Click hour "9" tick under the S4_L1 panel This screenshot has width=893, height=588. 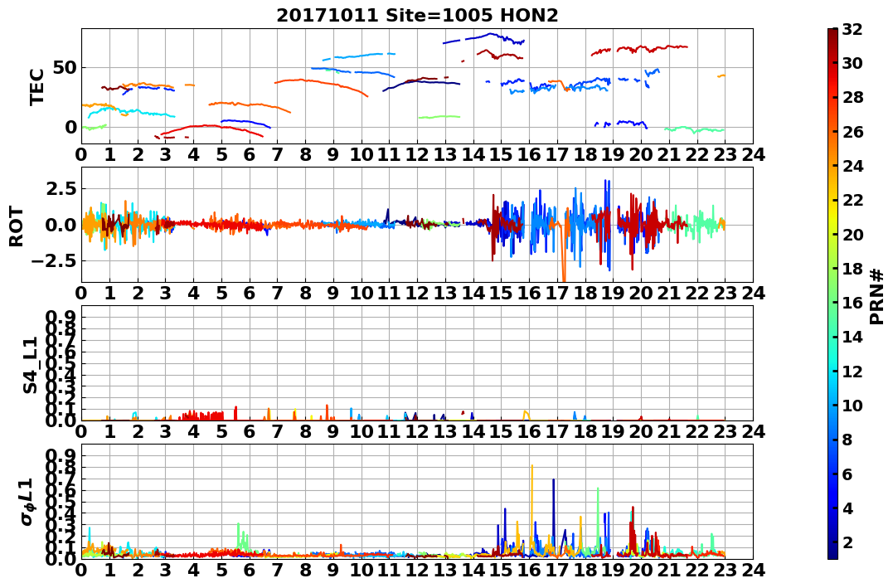click(x=334, y=431)
